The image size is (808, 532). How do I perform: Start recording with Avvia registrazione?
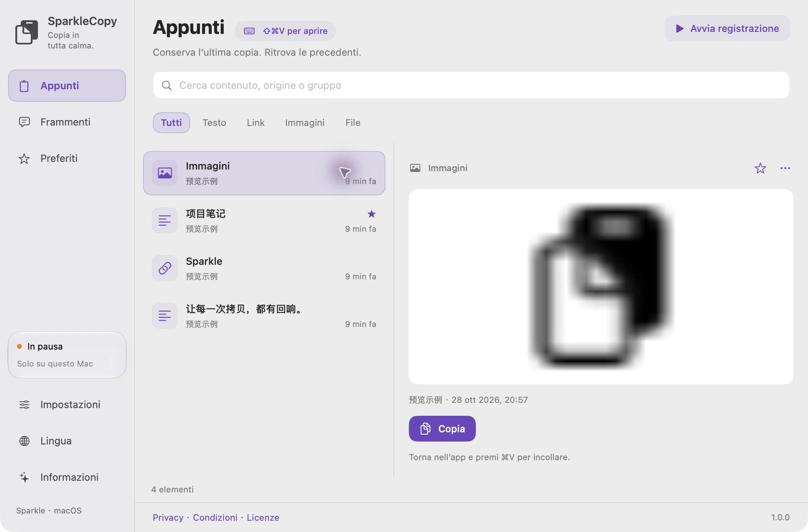coord(727,28)
